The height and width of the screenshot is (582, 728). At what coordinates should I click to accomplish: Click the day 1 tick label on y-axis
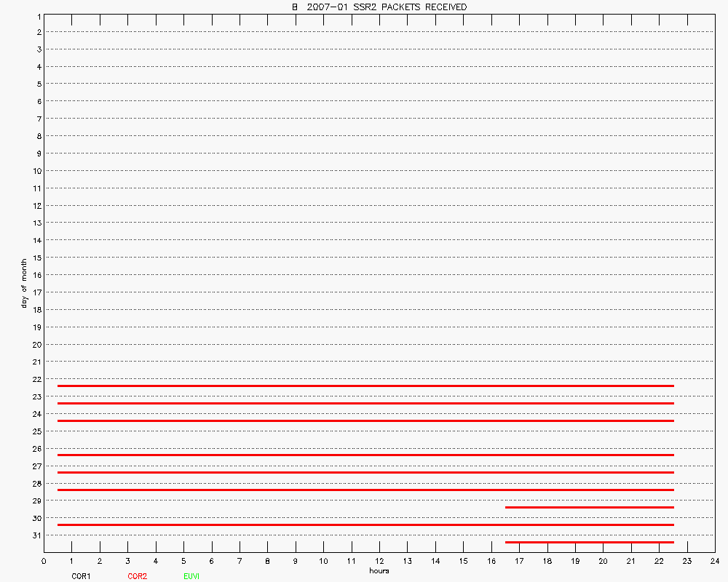pos(36,15)
